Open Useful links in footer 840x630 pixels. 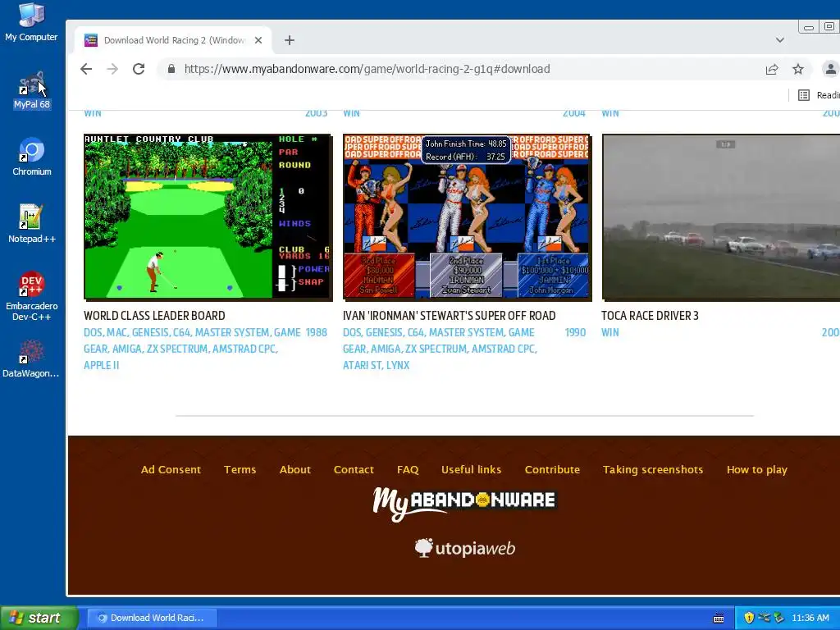pyautogui.click(x=472, y=469)
